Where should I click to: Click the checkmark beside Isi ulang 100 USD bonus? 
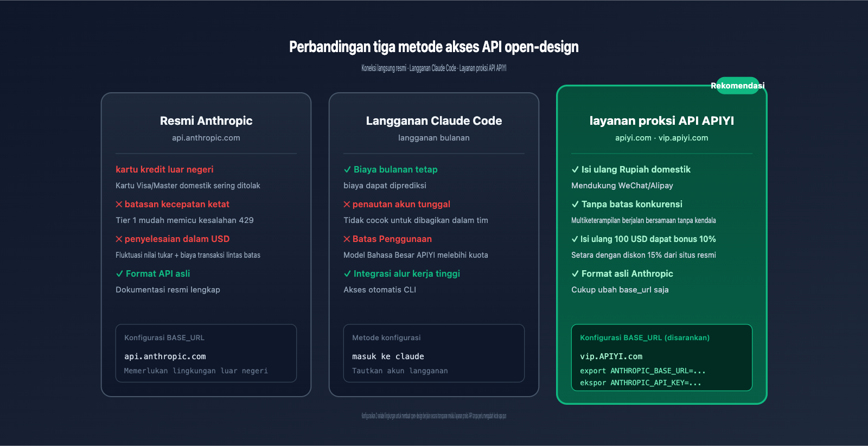tap(575, 239)
